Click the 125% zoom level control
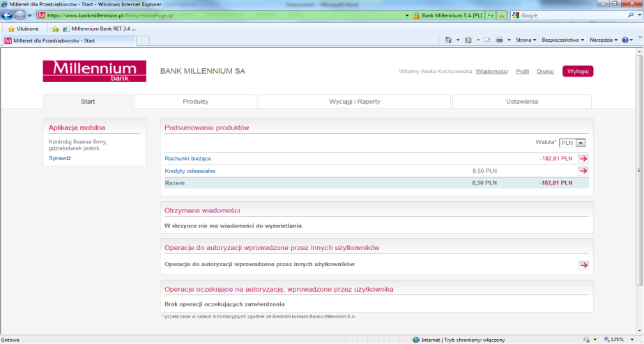The width and height of the screenshot is (644, 344). (615, 340)
